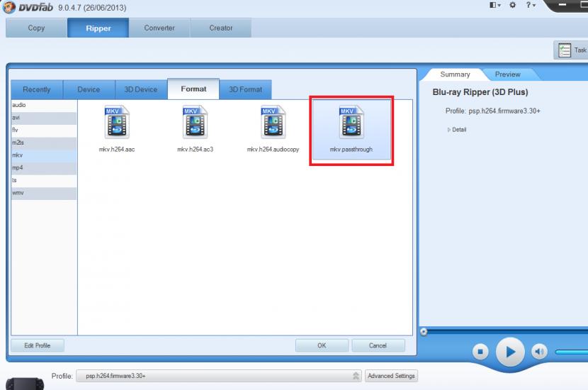Select the mkv.passthrough profile icon

click(351, 122)
